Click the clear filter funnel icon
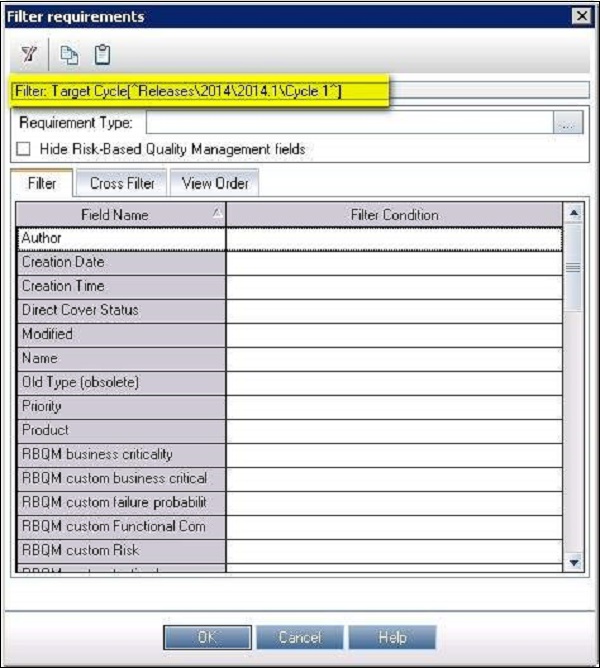600x668 pixels. coord(28,53)
